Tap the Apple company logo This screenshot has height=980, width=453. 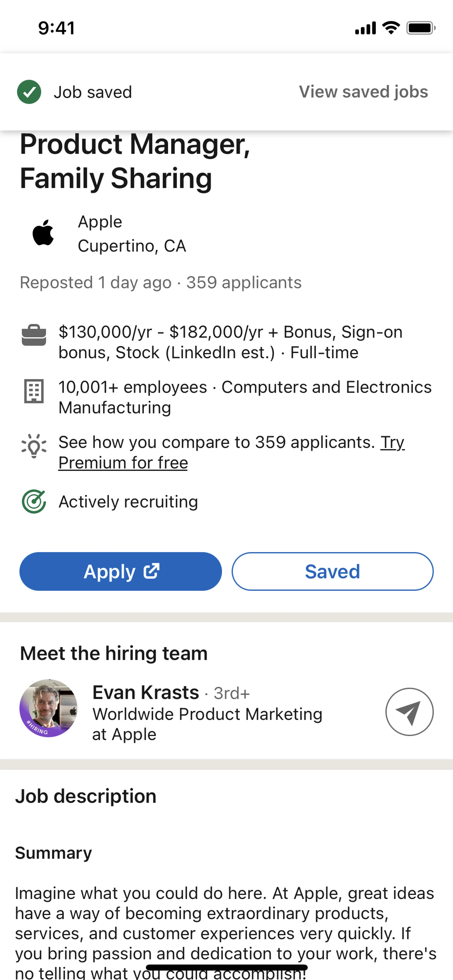coord(43,233)
